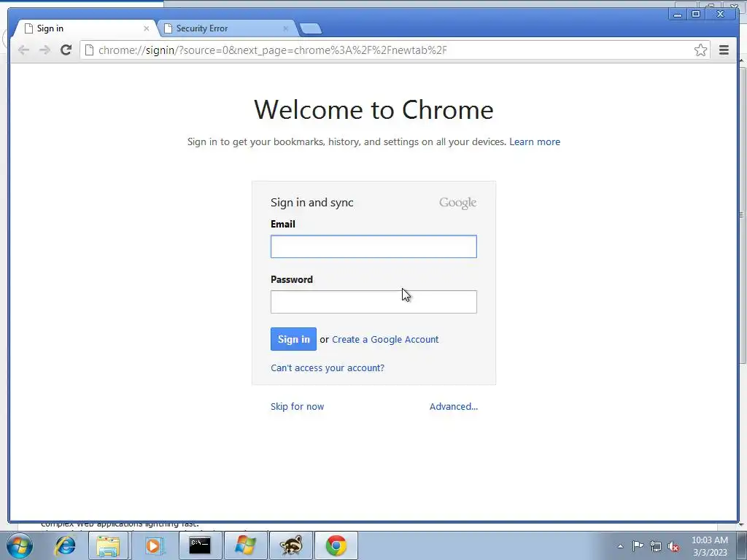Click the Windows flag taskbar icon
The height and width of the screenshot is (560, 747).
[x=245, y=545]
